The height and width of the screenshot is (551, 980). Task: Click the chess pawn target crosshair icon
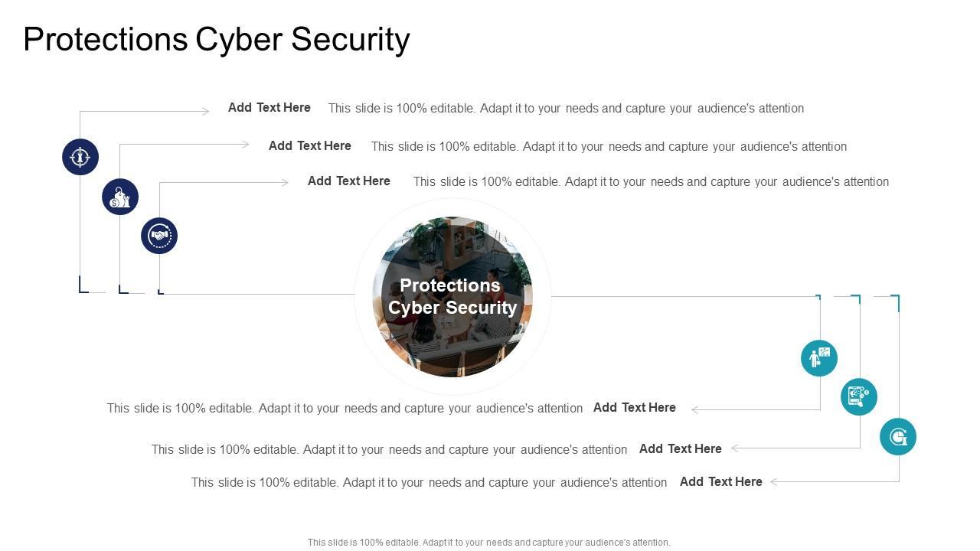pos(80,157)
